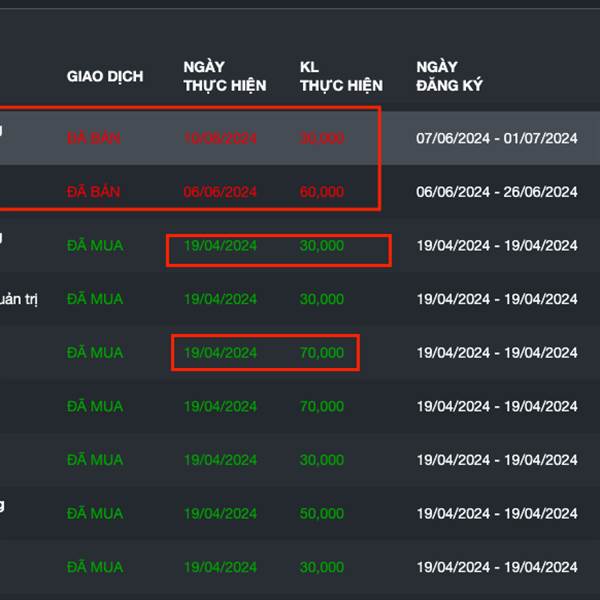600x600 pixels.
Task: Click the registration period 06/06/2024 - 26/06/2024
Action: pyautogui.click(x=497, y=192)
